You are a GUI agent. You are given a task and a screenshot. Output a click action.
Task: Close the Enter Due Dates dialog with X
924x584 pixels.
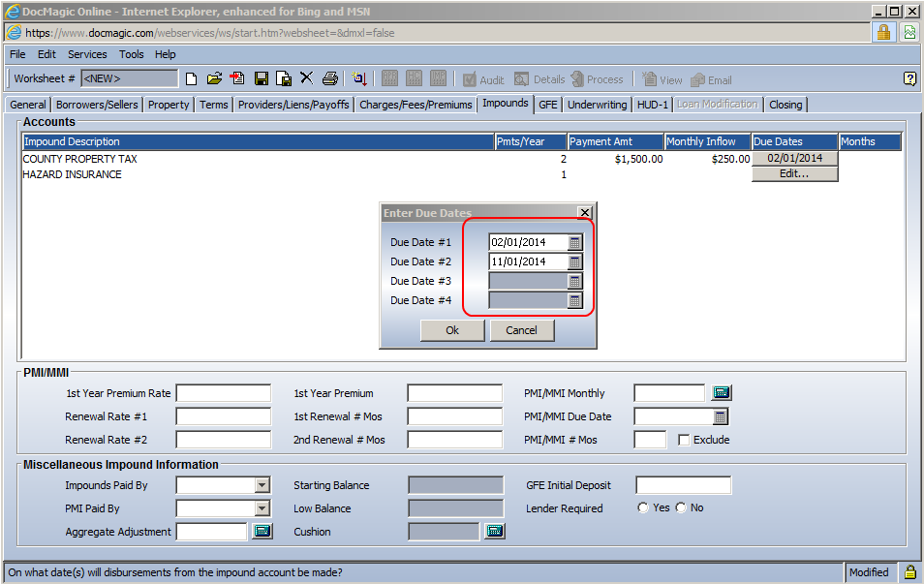[585, 213]
